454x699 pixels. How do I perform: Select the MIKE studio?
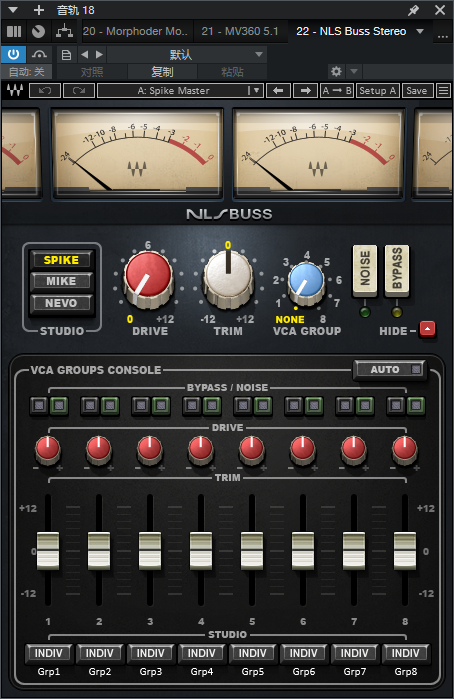click(61, 281)
